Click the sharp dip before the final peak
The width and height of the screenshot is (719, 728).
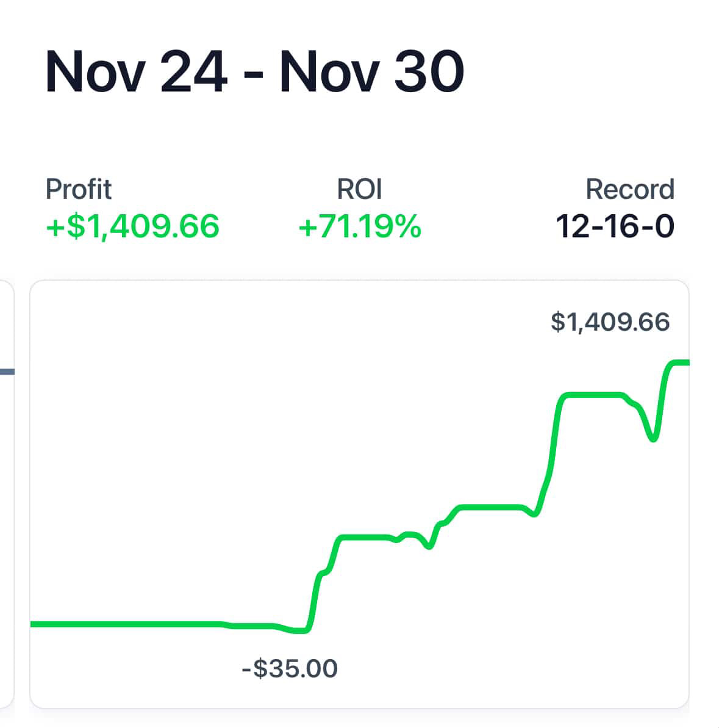653,438
